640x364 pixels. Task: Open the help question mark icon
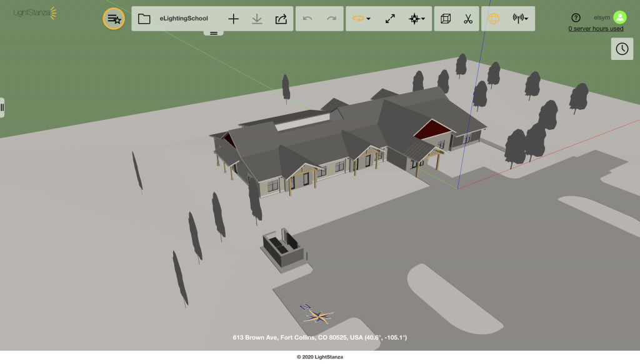point(576,17)
